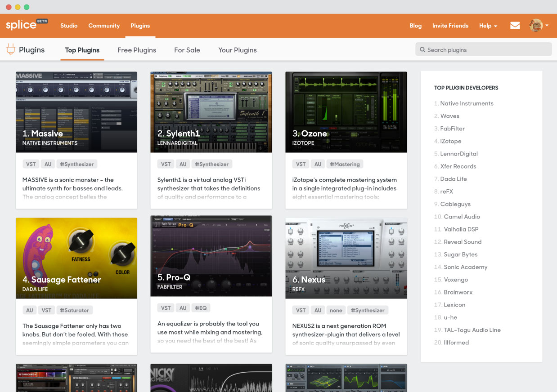Viewport: 557px width, 392px height.
Task: Open the Blog link
Action: click(x=416, y=26)
